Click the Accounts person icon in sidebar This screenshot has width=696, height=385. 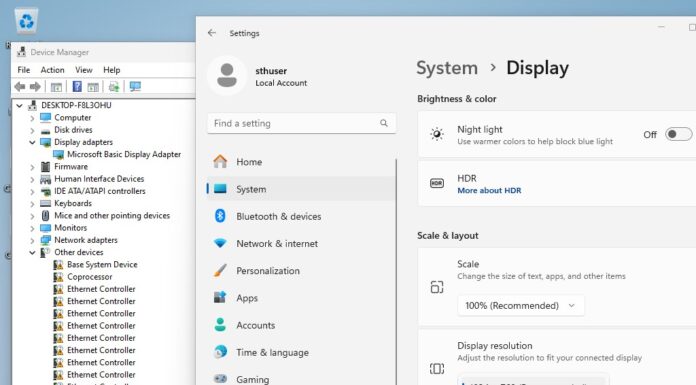point(220,325)
